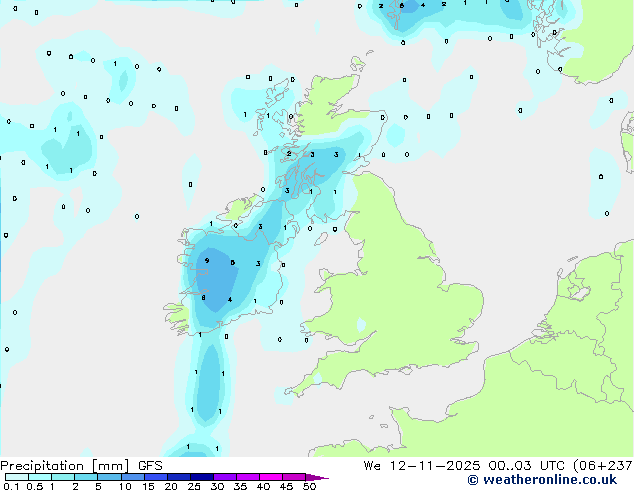
Task: Click the '9' precipitation value over western Ireland
Action: 207,261
